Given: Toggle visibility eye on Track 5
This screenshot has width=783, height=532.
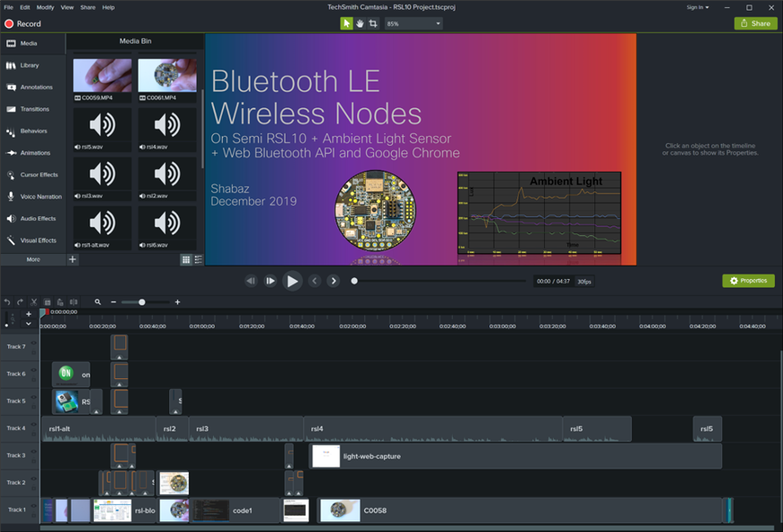Looking at the screenshot, I should (x=34, y=398).
